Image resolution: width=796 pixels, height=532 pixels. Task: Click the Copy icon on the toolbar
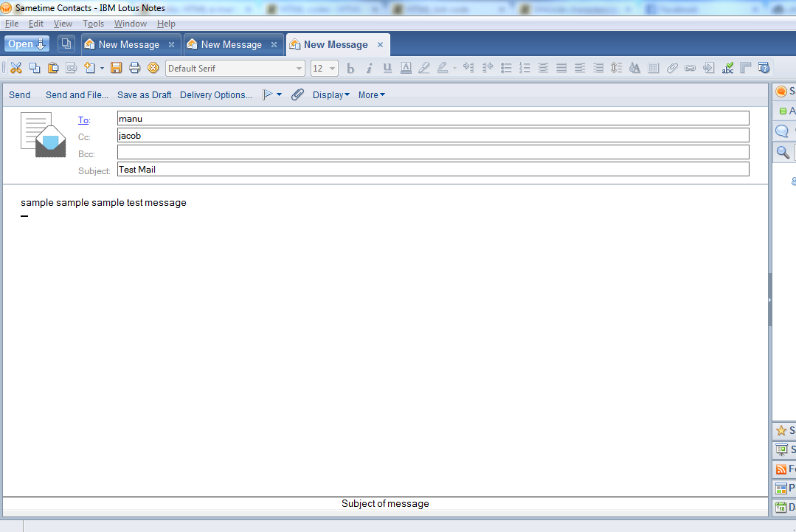(34, 68)
